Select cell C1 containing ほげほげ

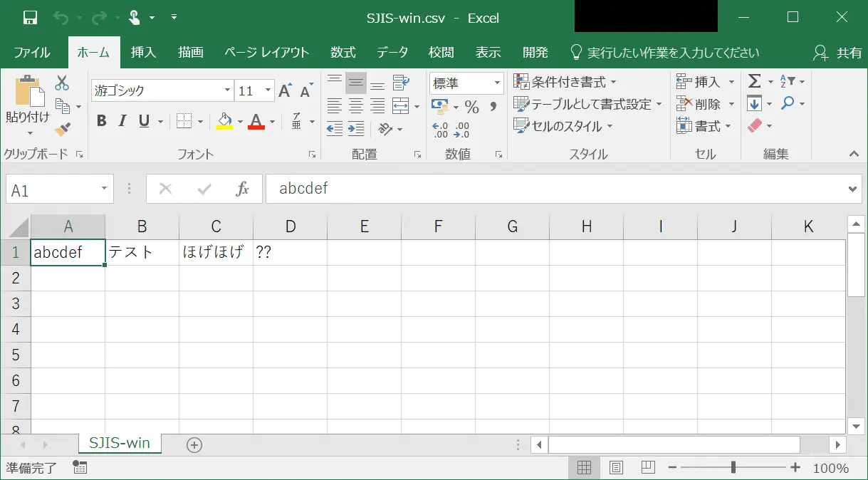click(216, 253)
